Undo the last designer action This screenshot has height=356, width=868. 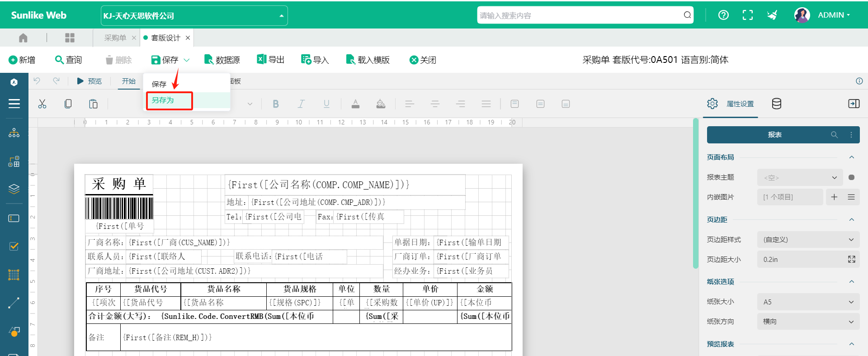coord(37,81)
